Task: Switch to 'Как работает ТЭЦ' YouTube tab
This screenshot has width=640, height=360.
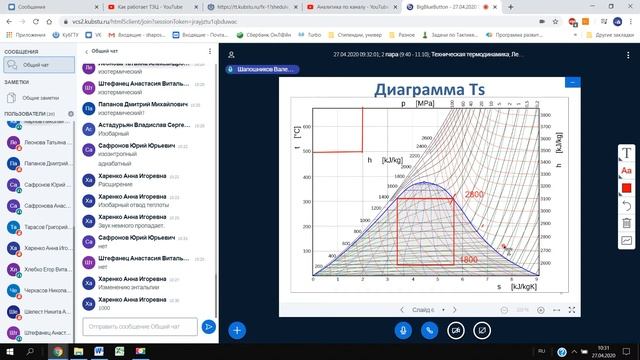Action: pos(153,7)
